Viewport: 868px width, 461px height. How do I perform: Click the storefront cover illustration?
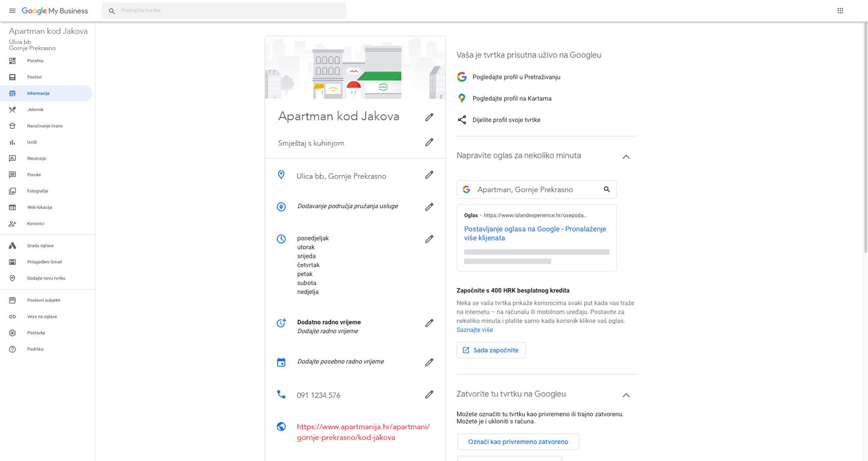(355, 68)
